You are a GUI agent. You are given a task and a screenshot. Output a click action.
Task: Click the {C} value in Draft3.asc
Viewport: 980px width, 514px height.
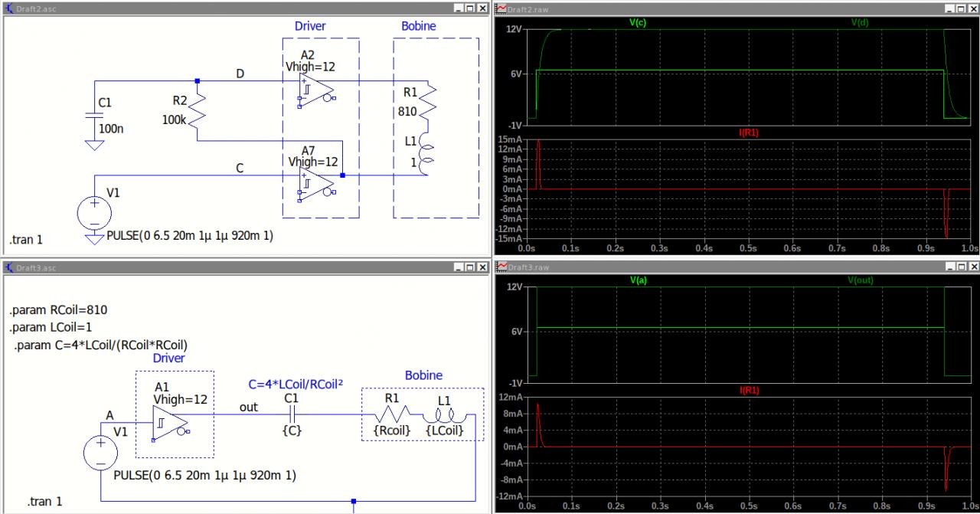coord(292,431)
